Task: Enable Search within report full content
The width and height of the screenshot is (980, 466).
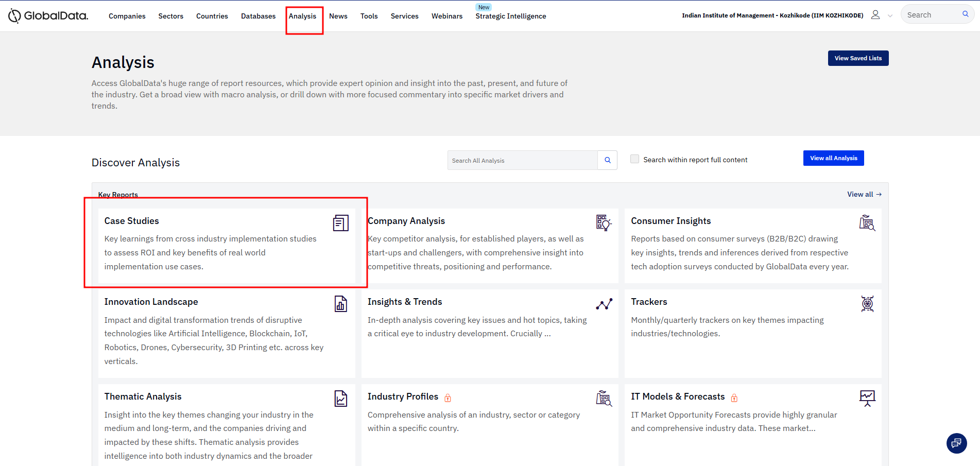Action: [x=634, y=159]
